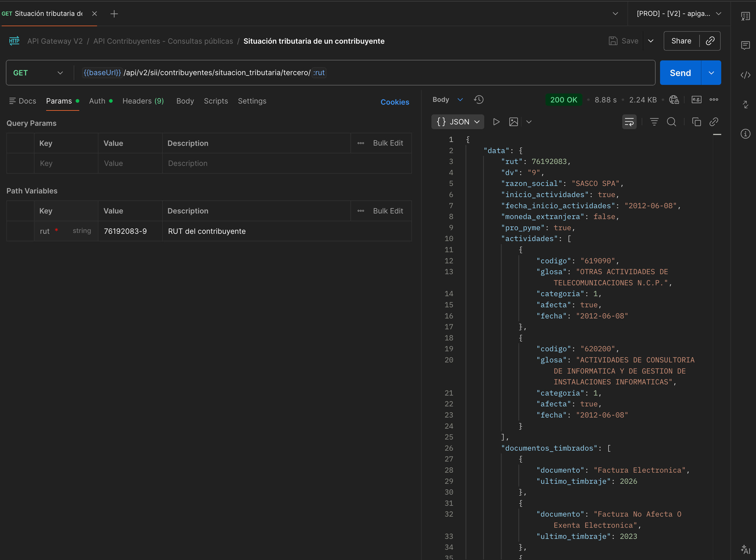Open the Send button arrow dropdown

(x=711, y=73)
